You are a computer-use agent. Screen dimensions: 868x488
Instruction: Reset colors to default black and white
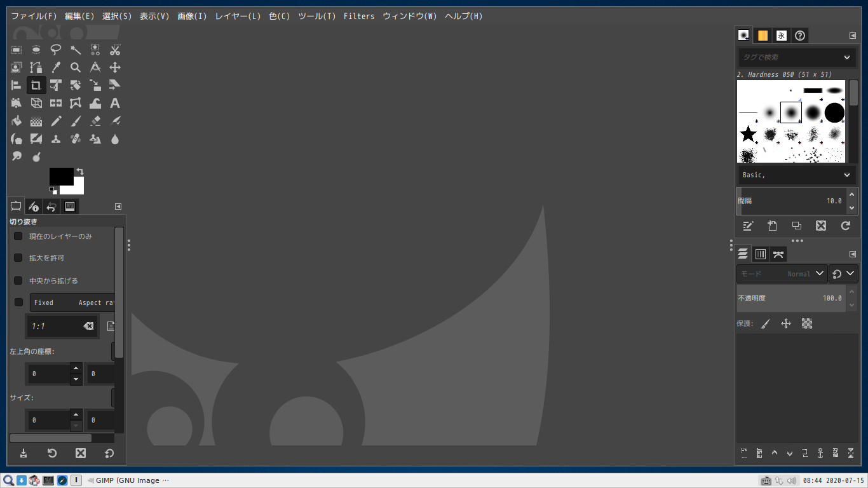[x=53, y=190]
